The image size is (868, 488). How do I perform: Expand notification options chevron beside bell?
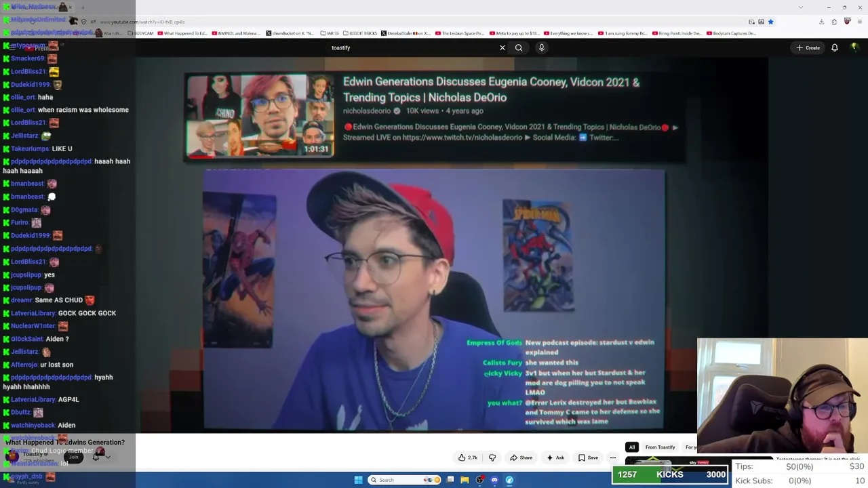107,457
